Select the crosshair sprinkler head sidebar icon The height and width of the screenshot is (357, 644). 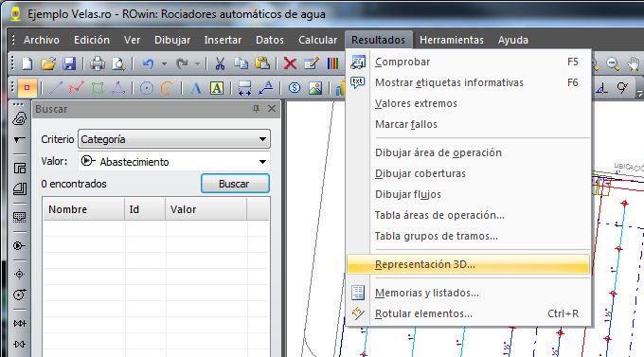click(19, 274)
